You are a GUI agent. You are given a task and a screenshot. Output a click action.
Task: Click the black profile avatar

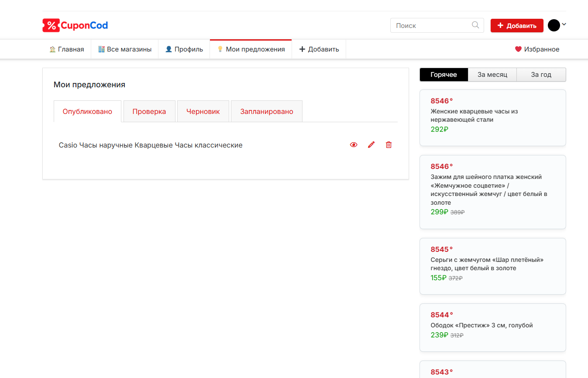pos(554,25)
